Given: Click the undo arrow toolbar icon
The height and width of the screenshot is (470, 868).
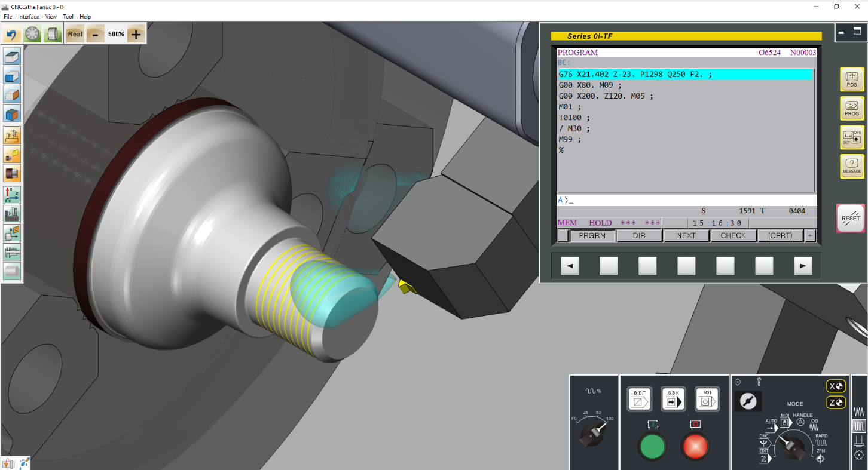Looking at the screenshot, I should coord(11,35).
